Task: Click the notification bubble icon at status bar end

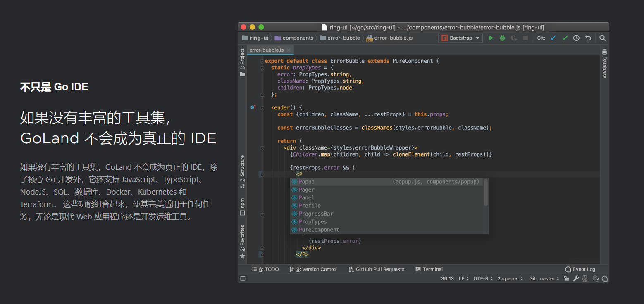Action: pyautogui.click(x=605, y=279)
